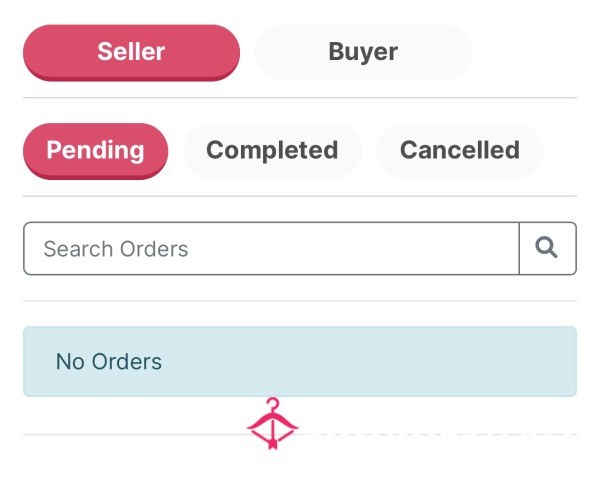The width and height of the screenshot is (600, 478).
Task: Open the Completed orders tab
Action: (x=272, y=150)
